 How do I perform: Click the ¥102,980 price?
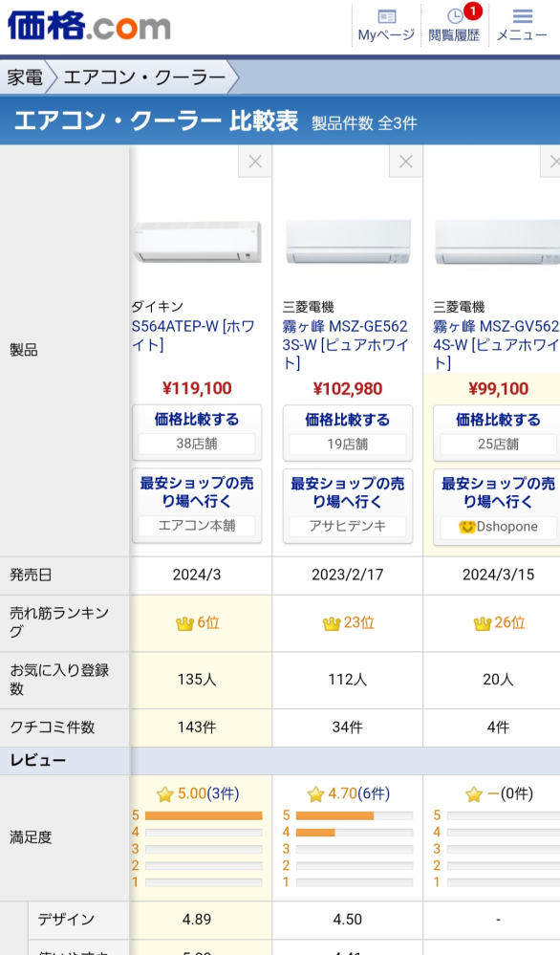click(348, 388)
